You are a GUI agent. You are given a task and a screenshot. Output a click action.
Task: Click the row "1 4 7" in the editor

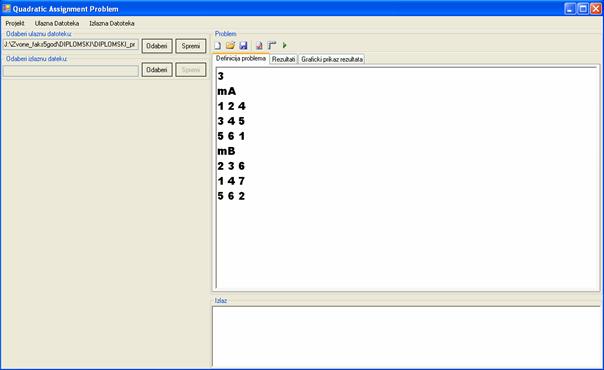point(231,181)
